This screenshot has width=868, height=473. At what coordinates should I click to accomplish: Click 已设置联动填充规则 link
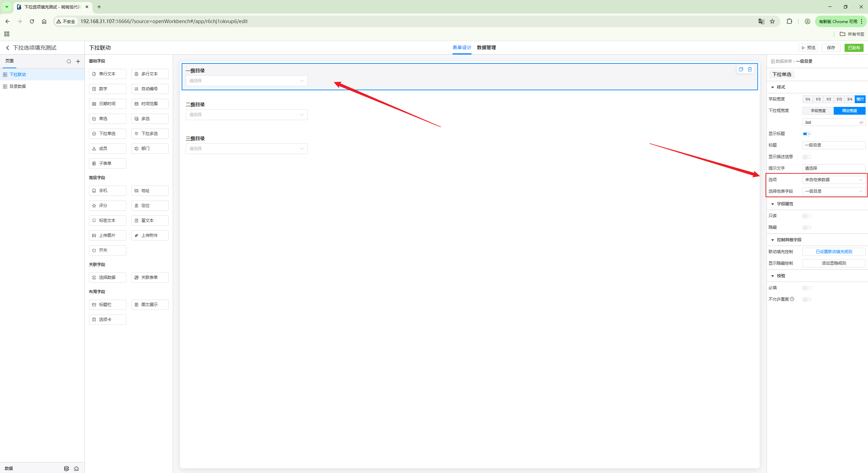tap(833, 252)
